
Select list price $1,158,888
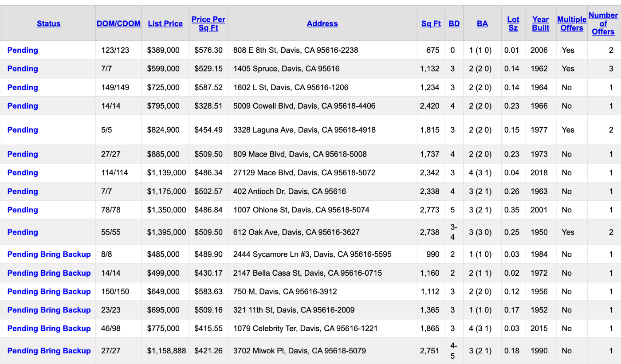[167, 351]
